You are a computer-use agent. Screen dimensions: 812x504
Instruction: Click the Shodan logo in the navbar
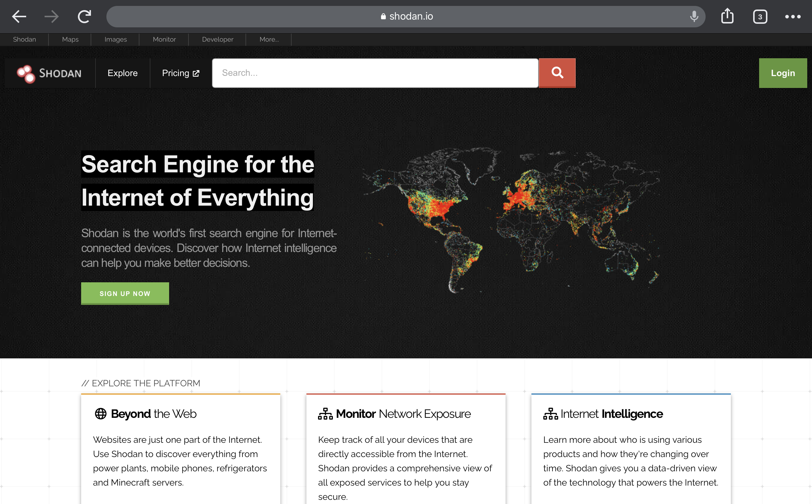(x=49, y=73)
